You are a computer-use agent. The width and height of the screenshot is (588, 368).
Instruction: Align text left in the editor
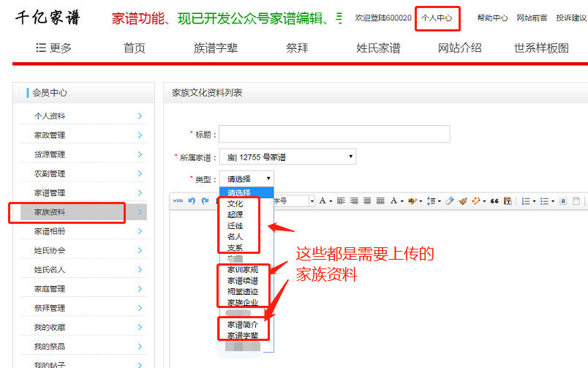coord(341,201)
